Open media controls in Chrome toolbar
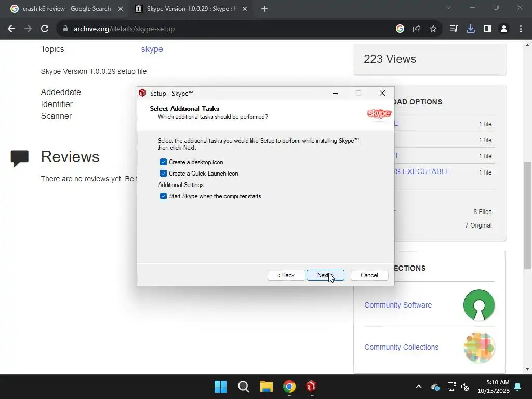532x399 pixels. [x=454, y=29]
